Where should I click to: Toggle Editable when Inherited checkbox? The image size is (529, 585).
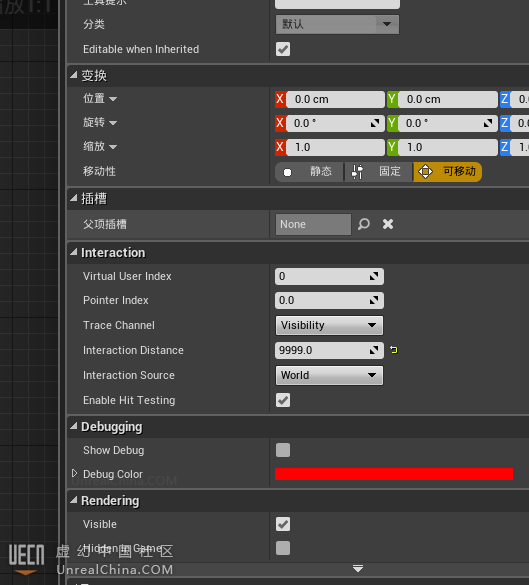click(x=283, y=49)
